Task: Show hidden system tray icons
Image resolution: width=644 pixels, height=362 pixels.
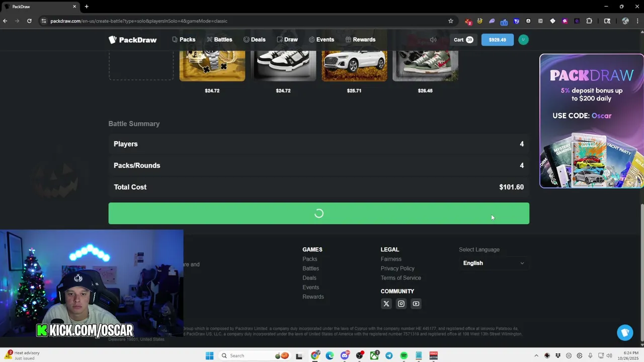Action: tap(536, 355)
